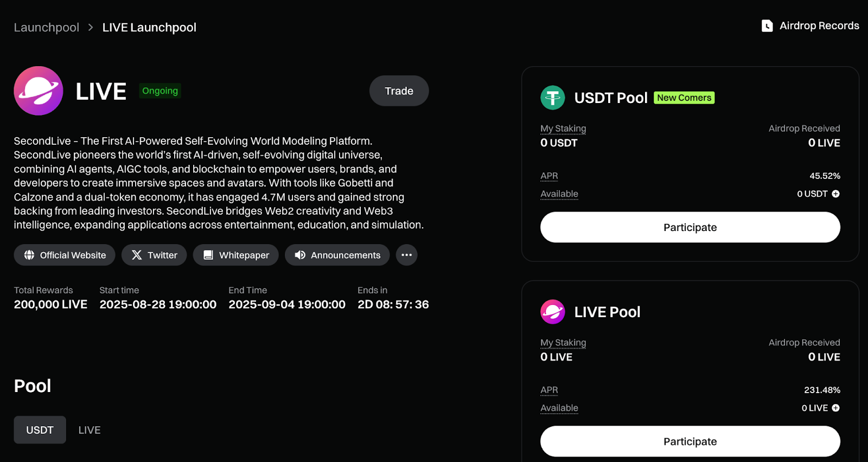
Task: View the Whitepaper document
Action: coord(236,255)
